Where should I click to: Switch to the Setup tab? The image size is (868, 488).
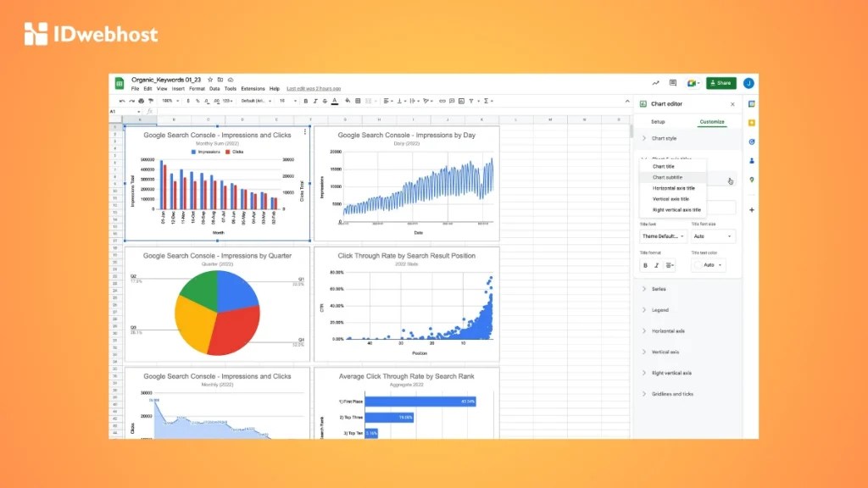click(x=658, y=122)
